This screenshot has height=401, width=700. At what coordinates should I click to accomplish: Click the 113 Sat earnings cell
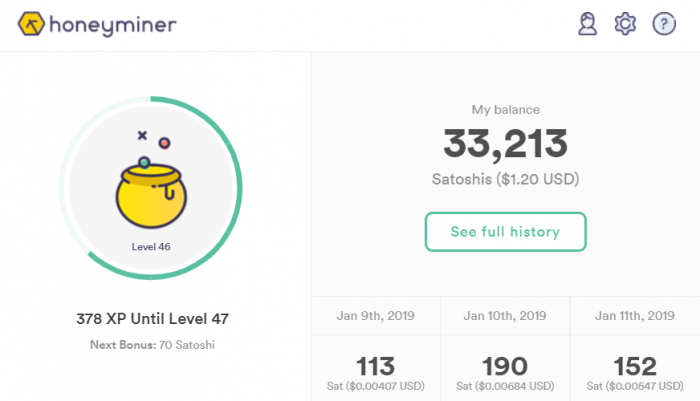click(375, 368)
